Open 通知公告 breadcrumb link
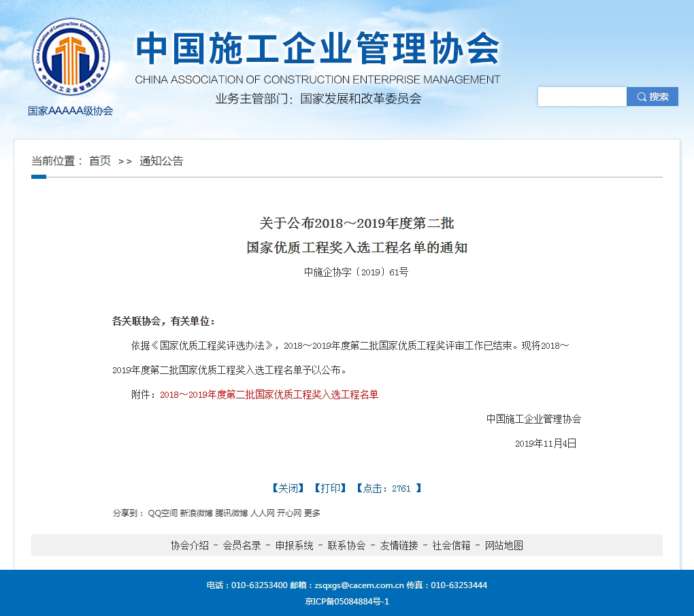This screenshot has width=694, height=616. coord(161,161)
